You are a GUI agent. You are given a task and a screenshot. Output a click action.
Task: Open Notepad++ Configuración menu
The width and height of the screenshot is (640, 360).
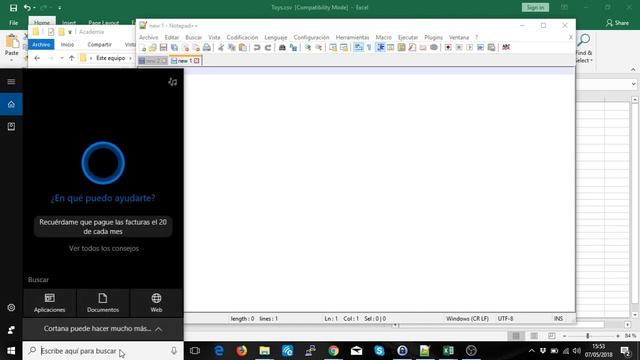click(x=311, y=37)
